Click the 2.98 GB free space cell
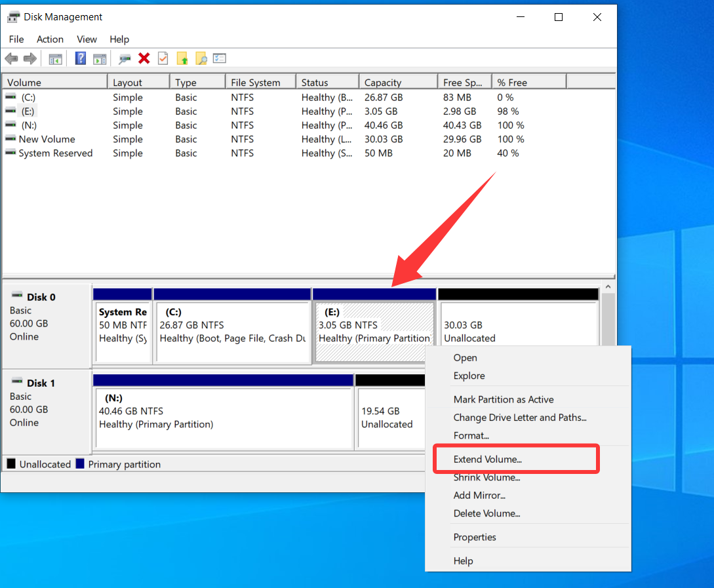The image size is (714, 588). click(460, 111)
